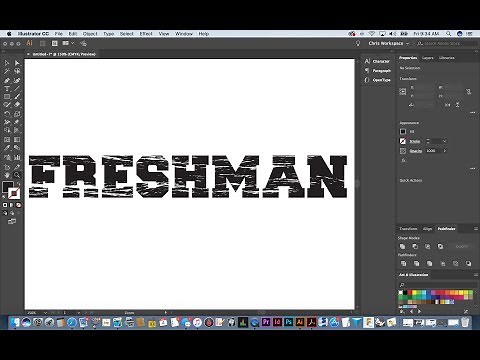Select the Rotate tool
Screen dimensions: 480x360
(x=7, y=114)
